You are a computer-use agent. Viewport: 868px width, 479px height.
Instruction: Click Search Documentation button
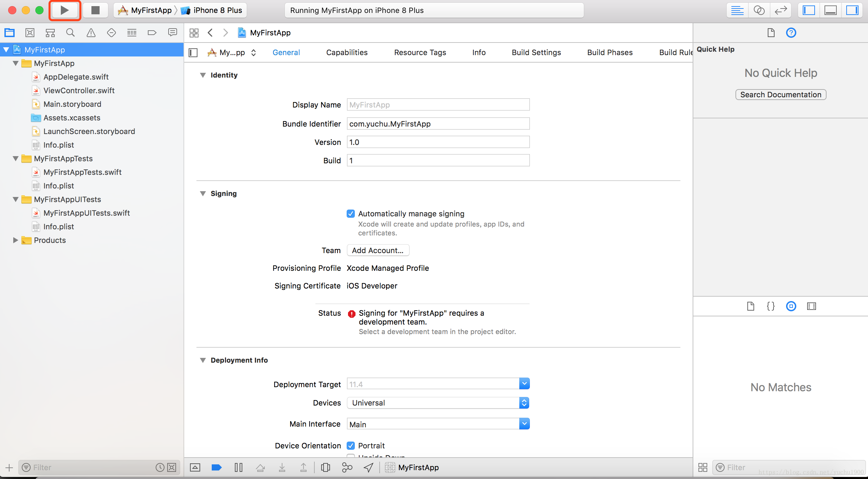click(x=781, y=95)
